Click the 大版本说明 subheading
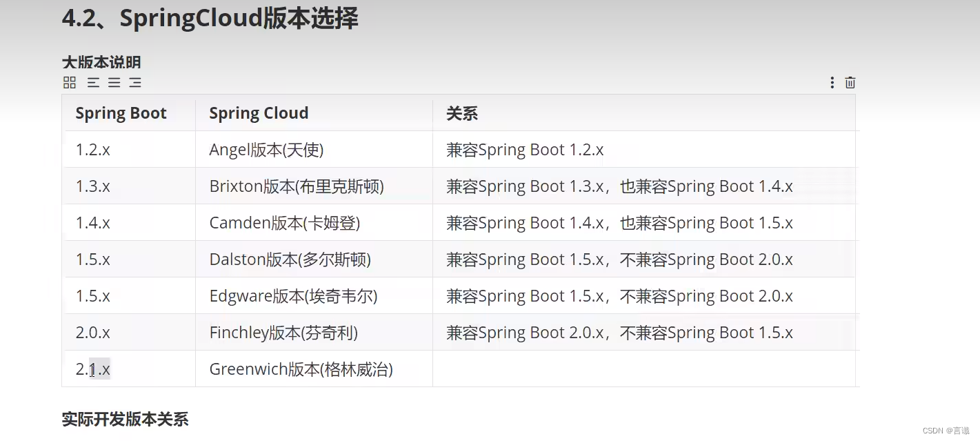The width and height of the screenshot is (980, 441). [x=101, y=62]
